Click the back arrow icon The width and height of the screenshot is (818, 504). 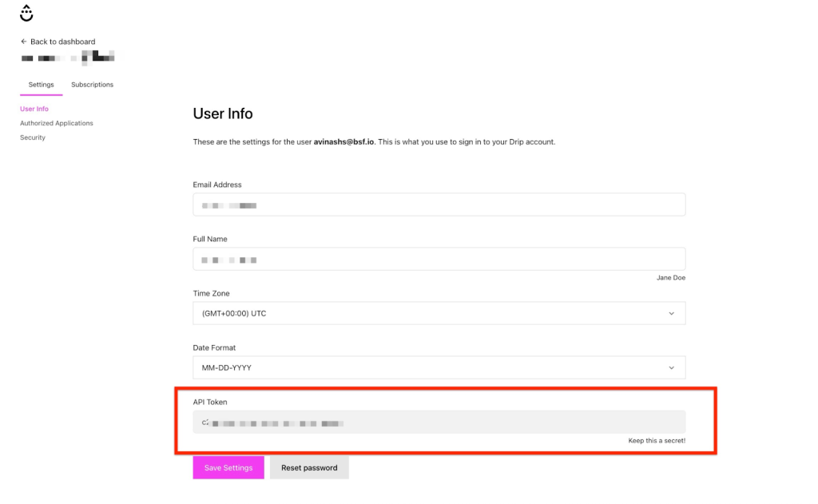tap(22, 41)
